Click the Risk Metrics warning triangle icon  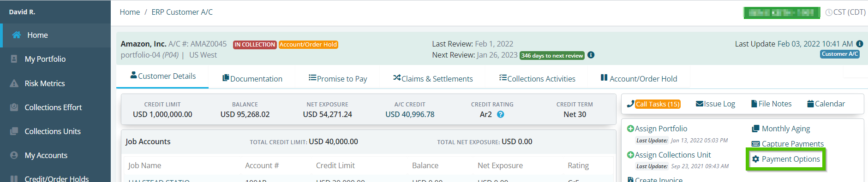point(14,83)
